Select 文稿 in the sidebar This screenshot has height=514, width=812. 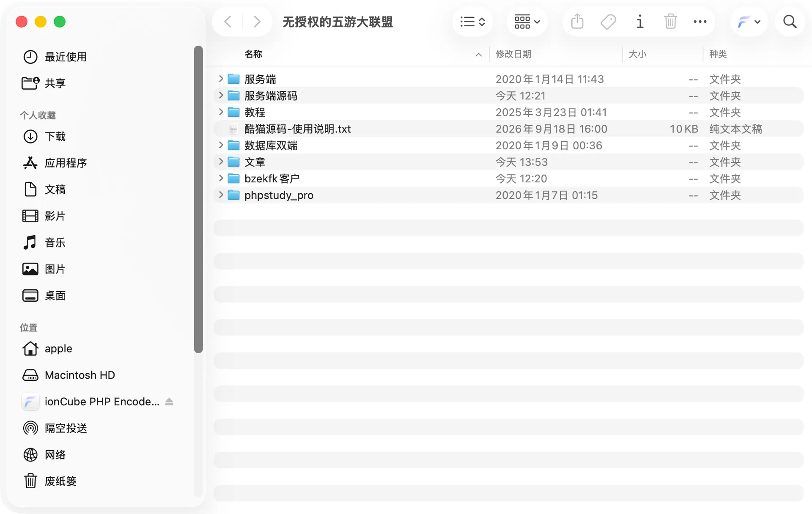tap(55, 190)
